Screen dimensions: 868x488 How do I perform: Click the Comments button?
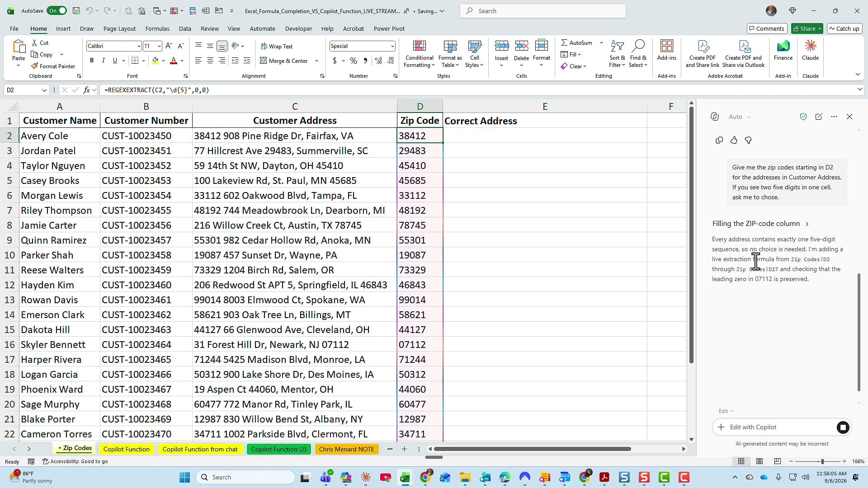pyautogui.click(x=767, y=28)
